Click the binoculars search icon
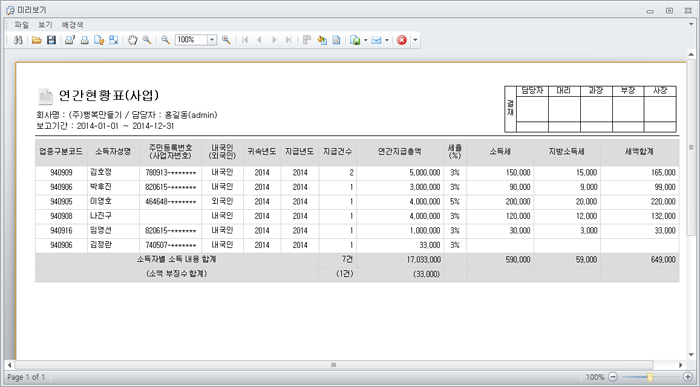 18,40
